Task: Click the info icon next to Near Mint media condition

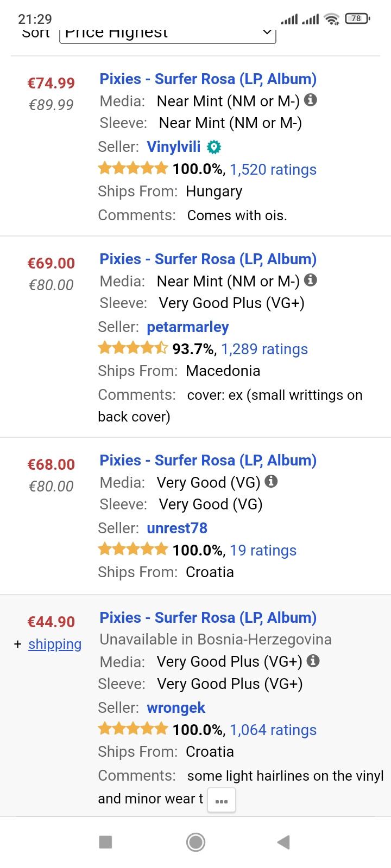Action: (311, 101)
